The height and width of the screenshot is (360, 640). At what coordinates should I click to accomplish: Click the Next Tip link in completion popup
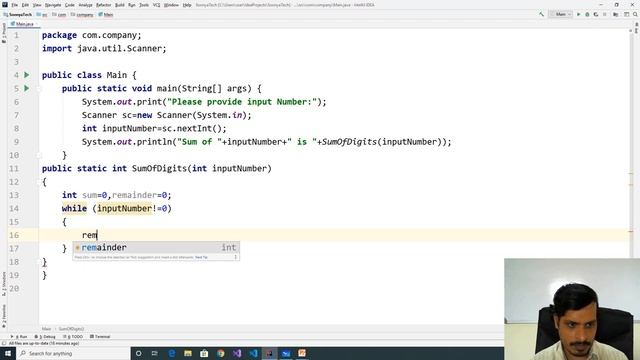[201, 258]
